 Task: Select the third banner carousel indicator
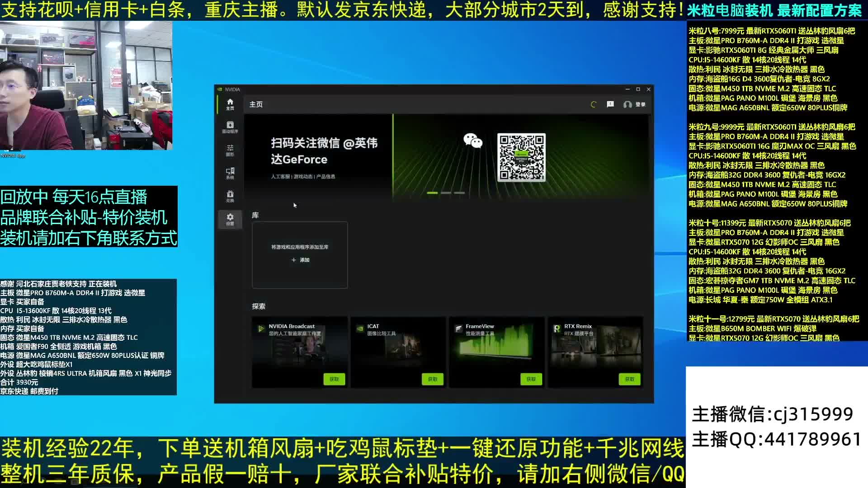coord(459,193)
